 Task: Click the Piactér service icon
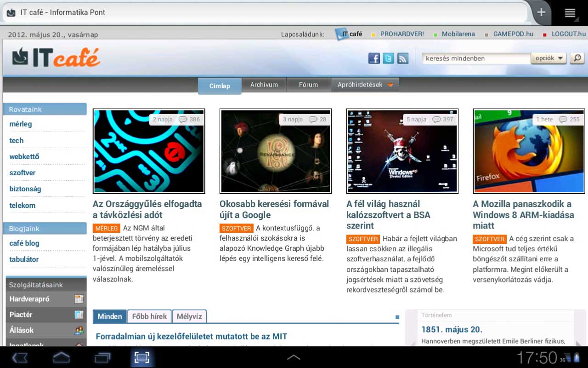tap(79, 315)
